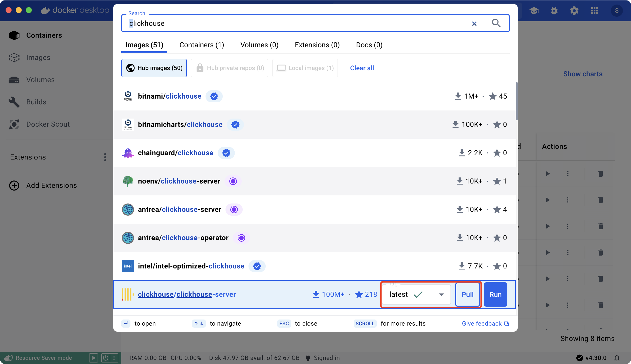Select antrea/clickhouse-server result
Viewport: 631px width, 364px height.
point(314,210)
